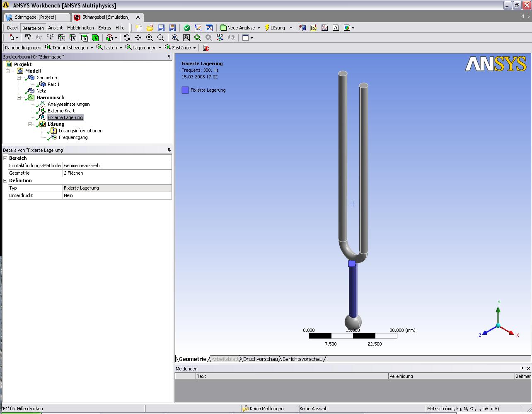Viewport: 532px width, 414px height.
Task: Click the Unterdrückt value 'Nein'
Action: pos(117,195)
